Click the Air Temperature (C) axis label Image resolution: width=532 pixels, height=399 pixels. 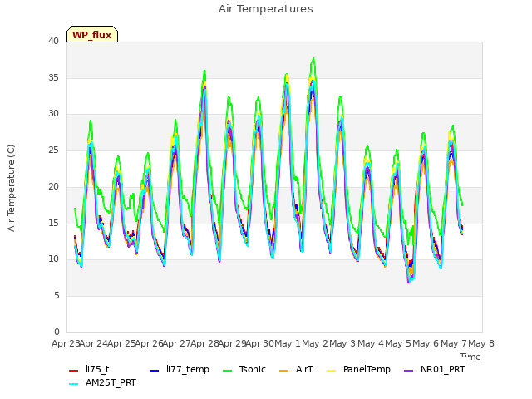(x=11, y=188)
